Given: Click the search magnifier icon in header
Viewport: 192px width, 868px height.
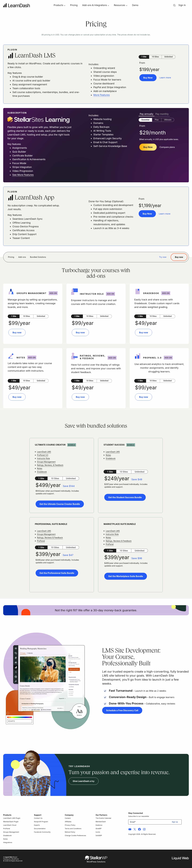Looking at the screenshot, I should pyautogui.click(x=174, y=5).
